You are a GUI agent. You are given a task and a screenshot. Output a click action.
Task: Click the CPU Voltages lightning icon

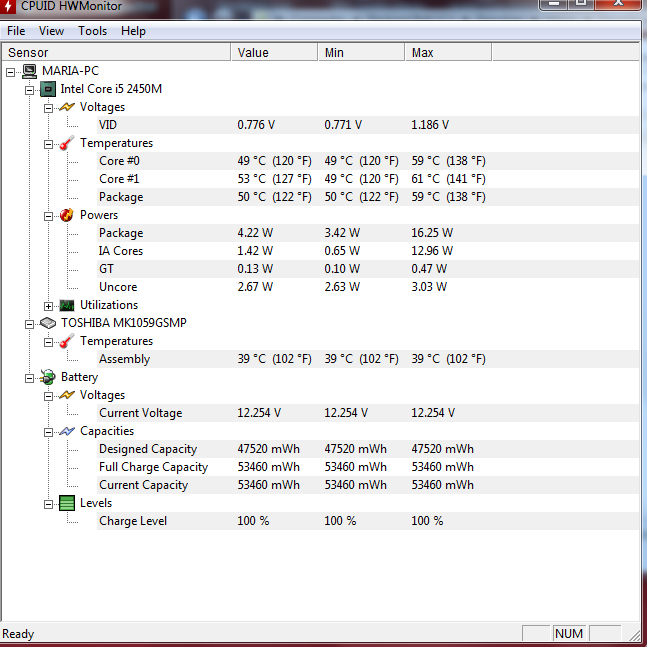coord(67,107)
